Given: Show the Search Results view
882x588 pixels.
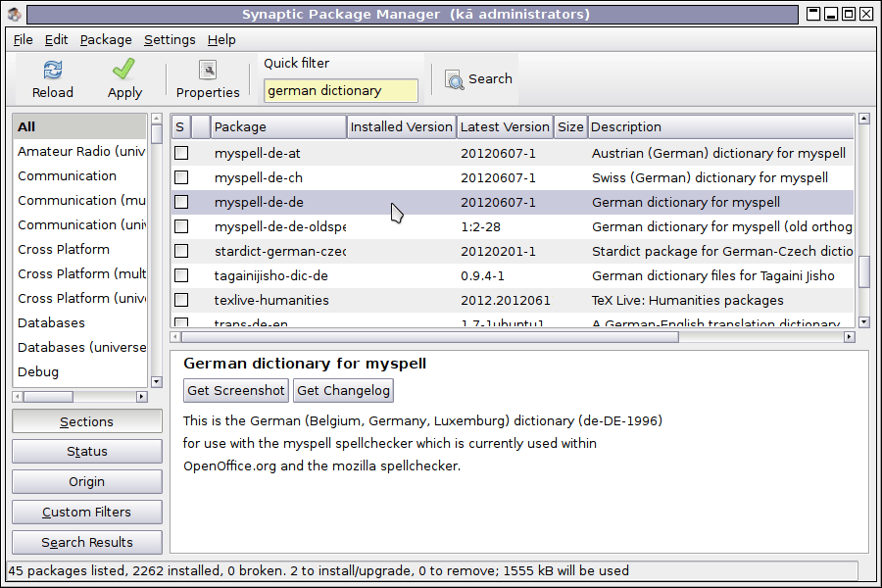Looking at the screenshot, I should pyautogui.click(x=86, y=542).
